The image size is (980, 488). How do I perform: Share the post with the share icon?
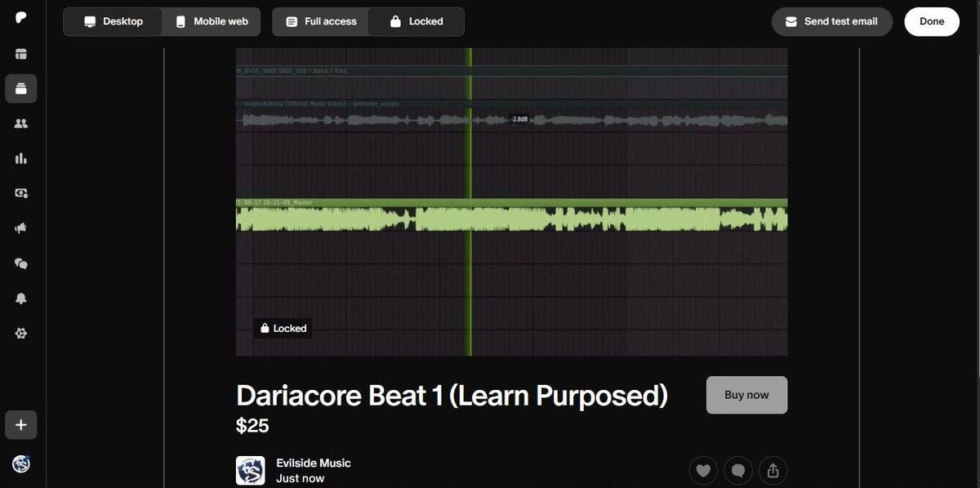pos(773,471)
